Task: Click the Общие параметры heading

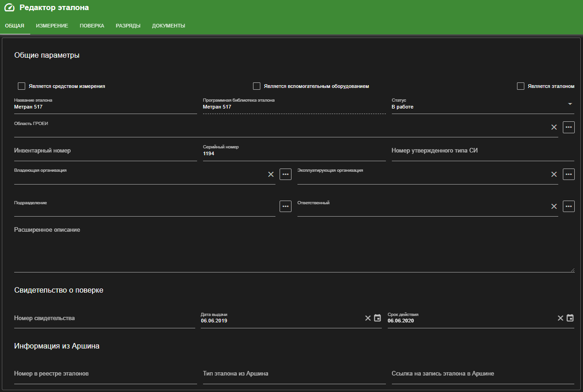Action: [47, 55]
